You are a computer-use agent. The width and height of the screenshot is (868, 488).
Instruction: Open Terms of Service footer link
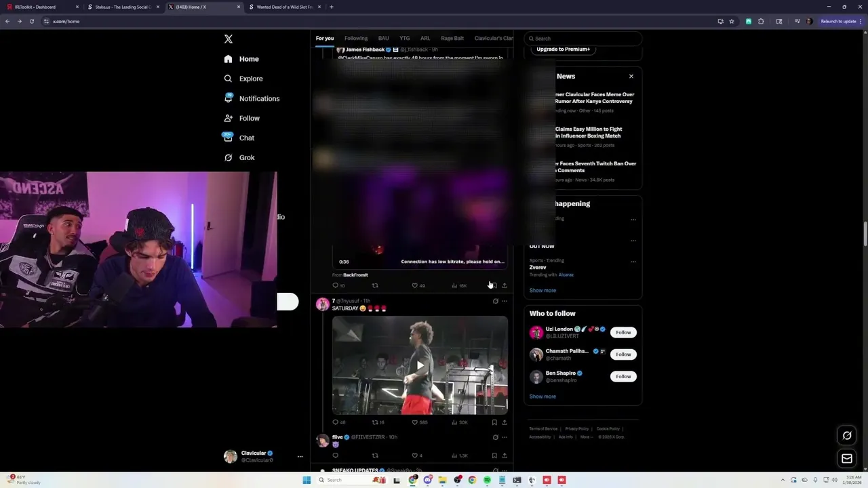[543, 429]
